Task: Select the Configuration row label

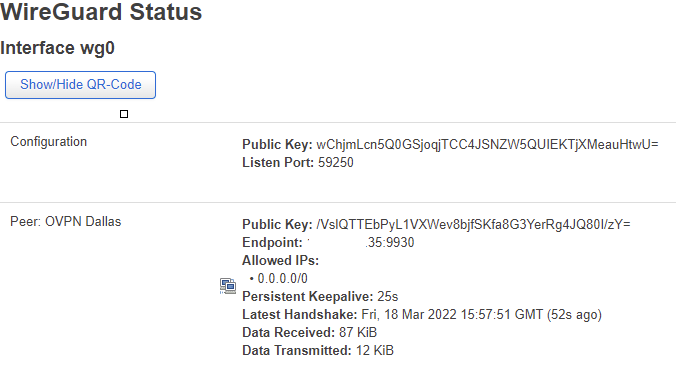Action: click(49, 141)
